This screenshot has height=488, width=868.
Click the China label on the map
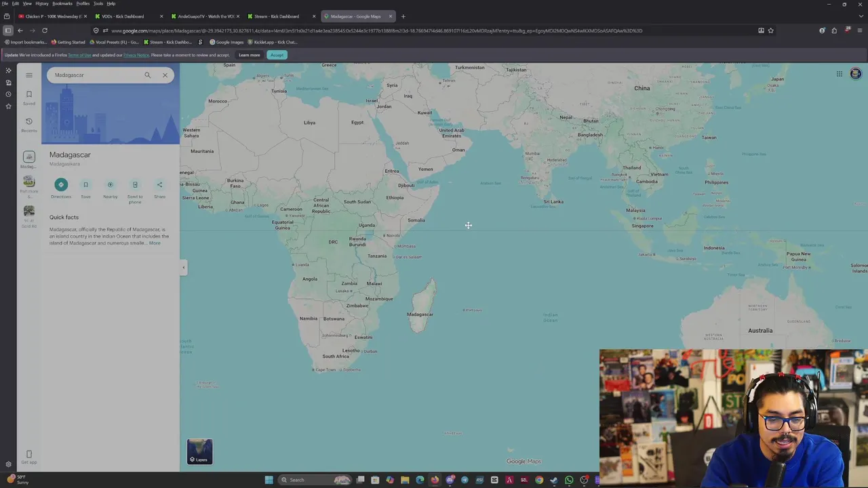point(642,88)
